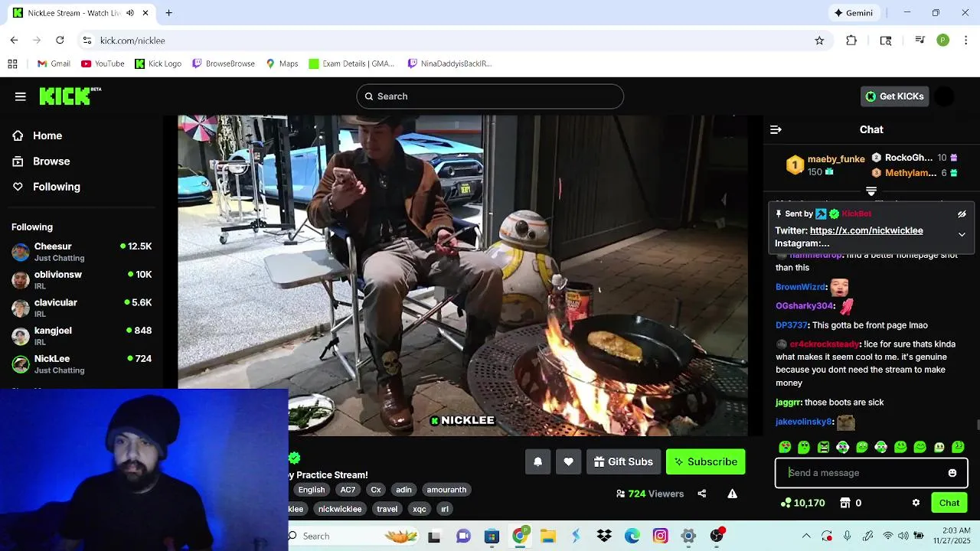Open chat settings gear

[916, 503]
